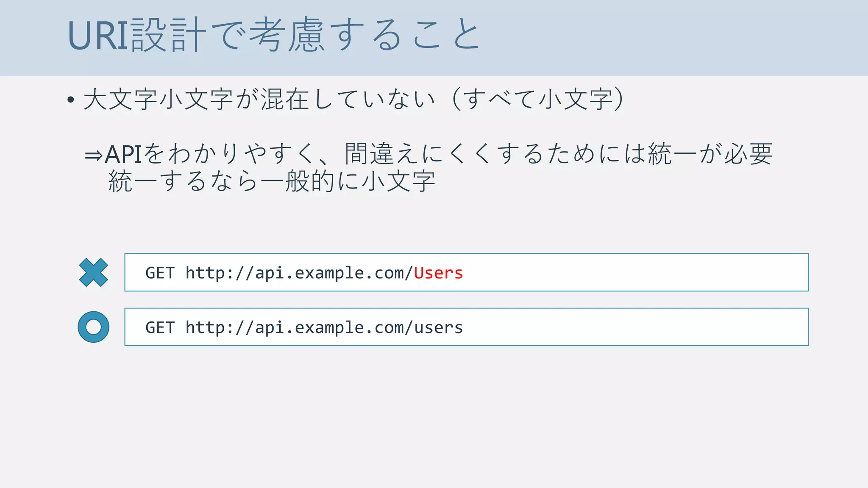868x488 pixels.
Task: Click the blue X cross mark icon
Action: click(93, 272)
